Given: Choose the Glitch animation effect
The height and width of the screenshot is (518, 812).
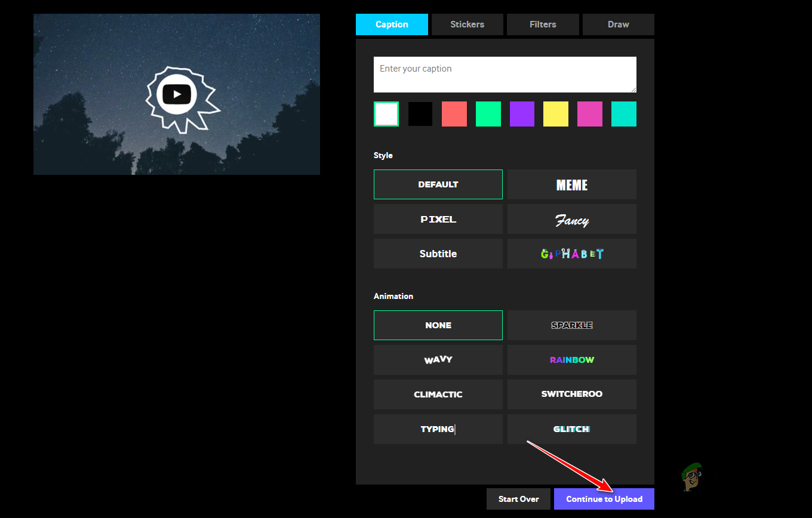Looking at the screenshot, I should (x=571, y=428).
